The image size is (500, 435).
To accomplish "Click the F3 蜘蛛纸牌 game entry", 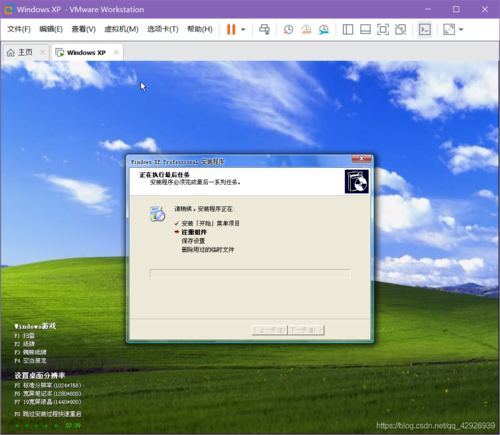I will (30, 352).
